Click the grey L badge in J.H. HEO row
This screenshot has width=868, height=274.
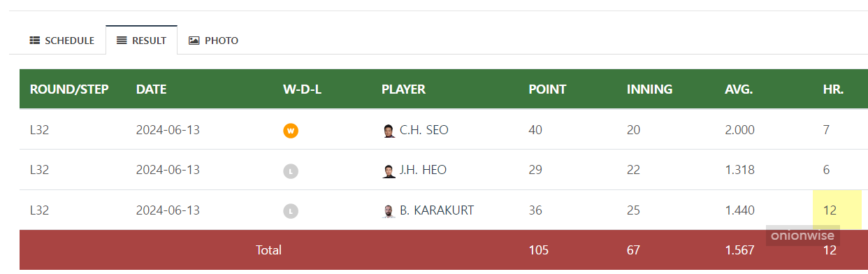291,171
